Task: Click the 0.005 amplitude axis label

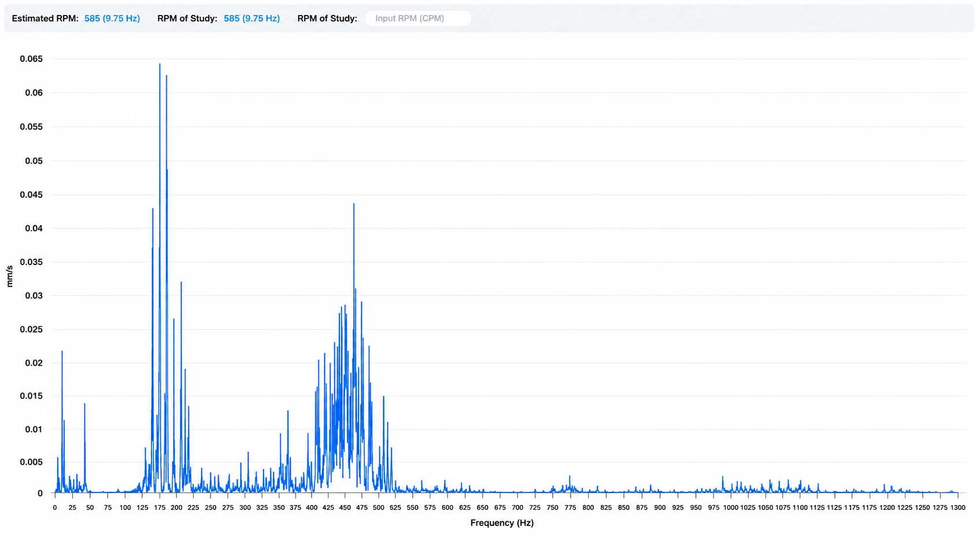Action: [31, 462]
